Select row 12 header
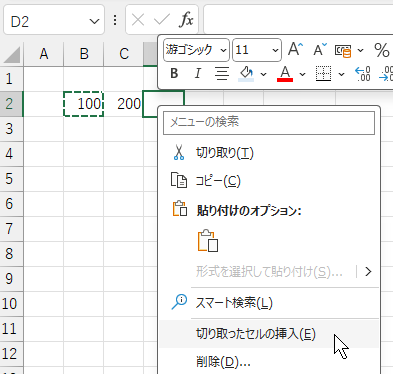Viewport: 393px width, 374px height. (11, 354)
